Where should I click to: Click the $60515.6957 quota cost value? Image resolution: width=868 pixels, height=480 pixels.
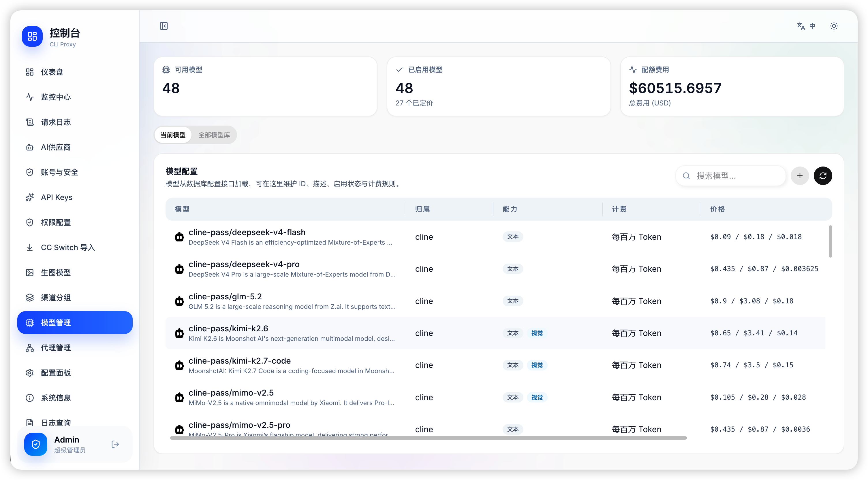(675, 88)
